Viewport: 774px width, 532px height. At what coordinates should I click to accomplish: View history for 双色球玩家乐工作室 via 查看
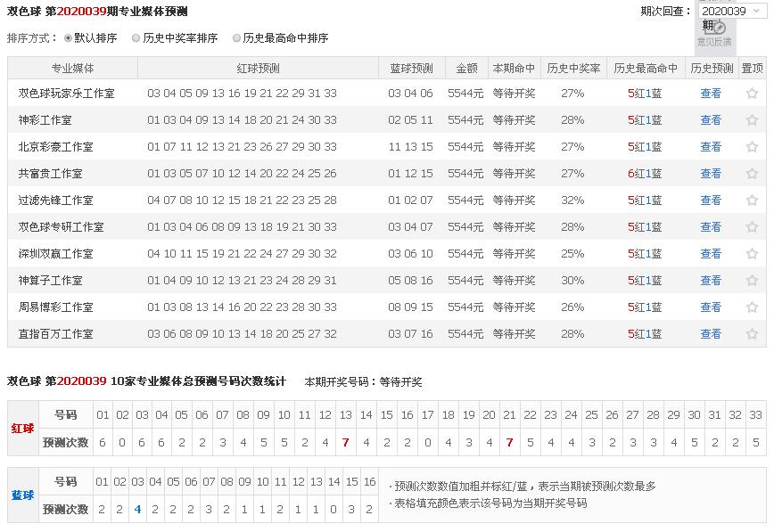click(711, 94)
